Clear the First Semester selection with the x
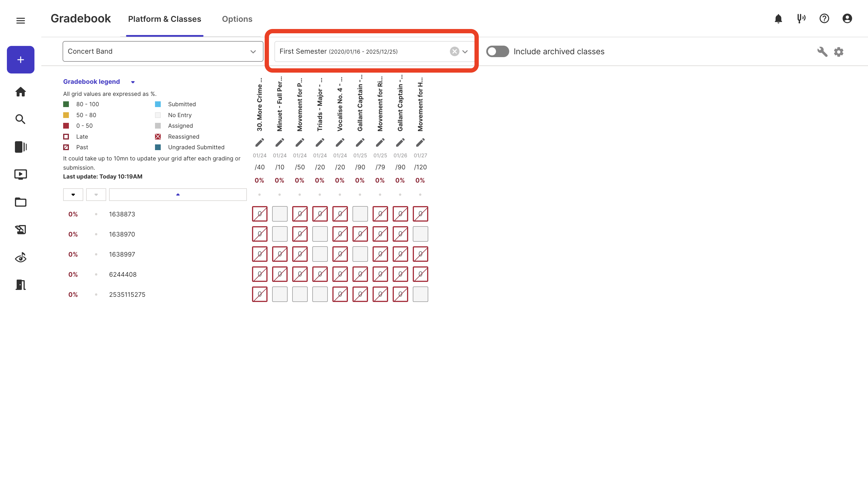The width and height of the screenshot is (868, 492). click(x=454, y=51)
